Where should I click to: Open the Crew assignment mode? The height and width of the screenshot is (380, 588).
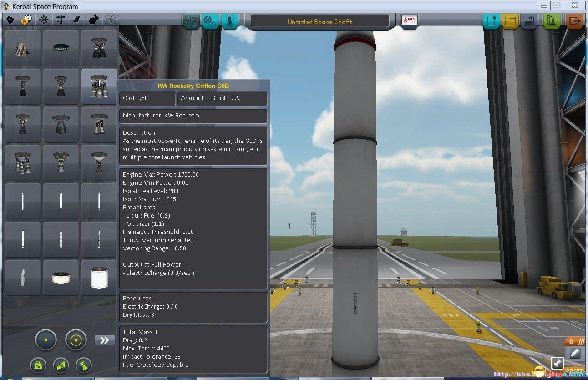[x=229, y=21]
